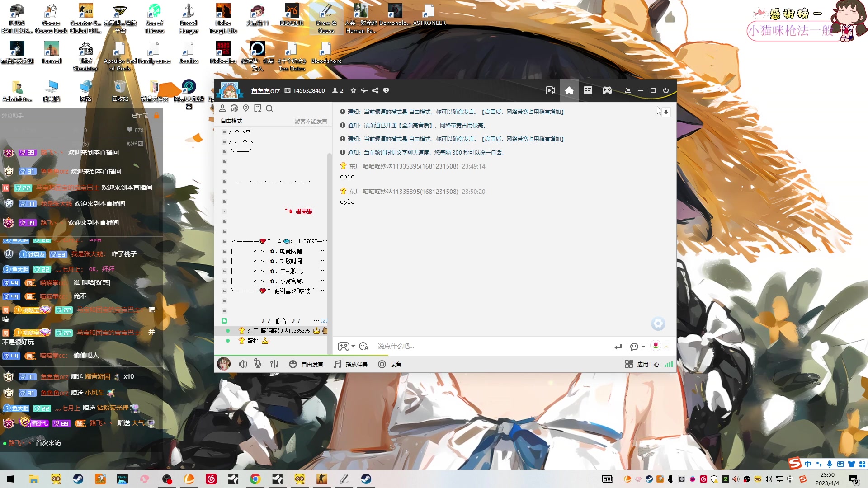The image size is (868, 488).
Task: Expand options dots beside K 歌时间
Action: [323, 261]
